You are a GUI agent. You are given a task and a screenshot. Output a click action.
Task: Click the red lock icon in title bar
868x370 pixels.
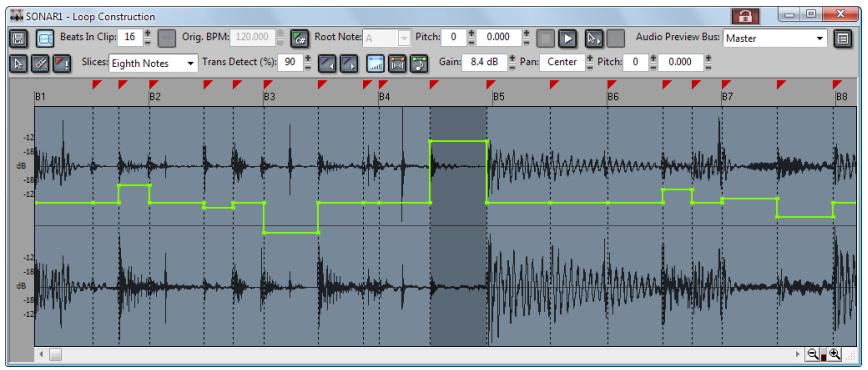[745, 16]
